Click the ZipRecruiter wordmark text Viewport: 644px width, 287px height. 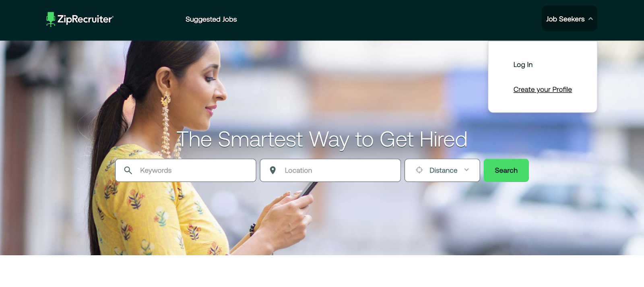pyautogui.click(x=85, y=19)
